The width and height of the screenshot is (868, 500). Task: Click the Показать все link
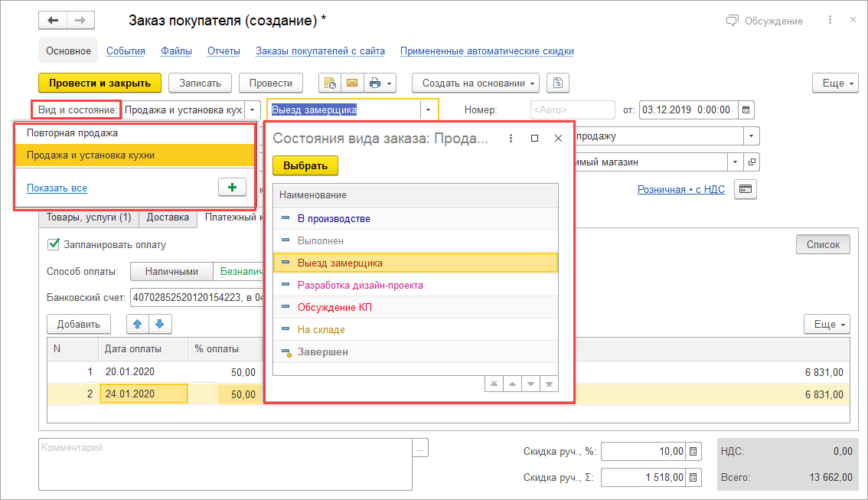[x=57, y=188]
